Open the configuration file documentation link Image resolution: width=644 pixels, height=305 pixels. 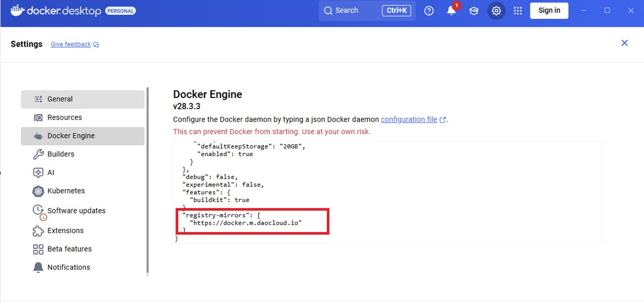pyautogui.click(x=409, y=120)
